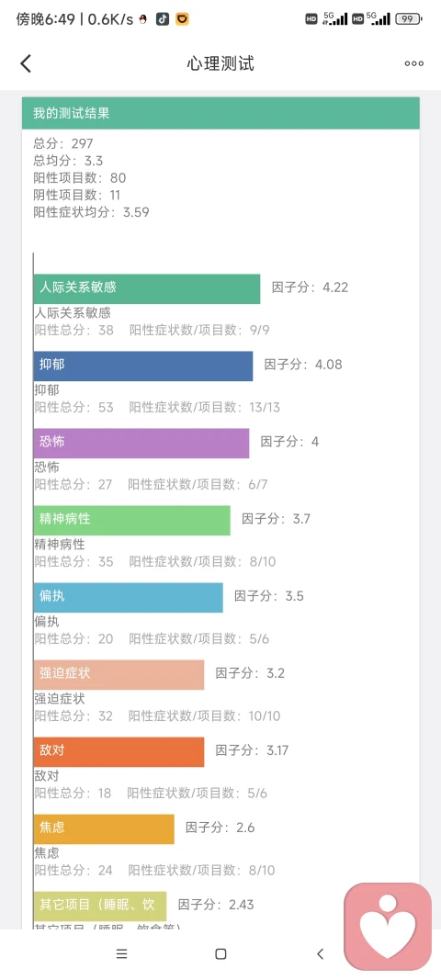Tap the Android back navigation arrow
This screenshot has height=980, width=441.
point(321,953)
